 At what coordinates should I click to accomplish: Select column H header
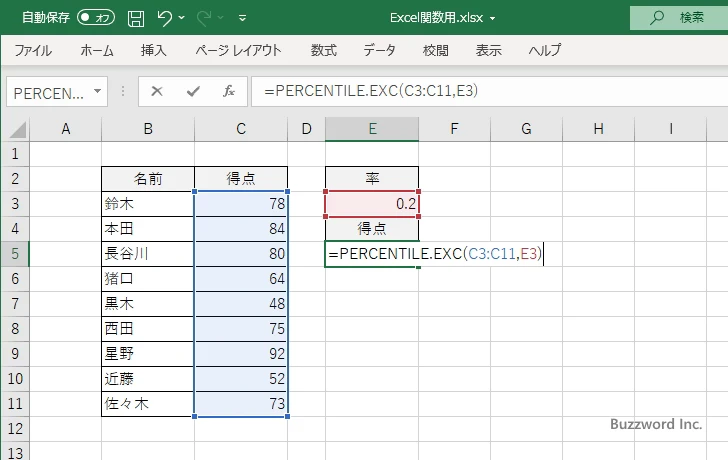pos(598,129)
